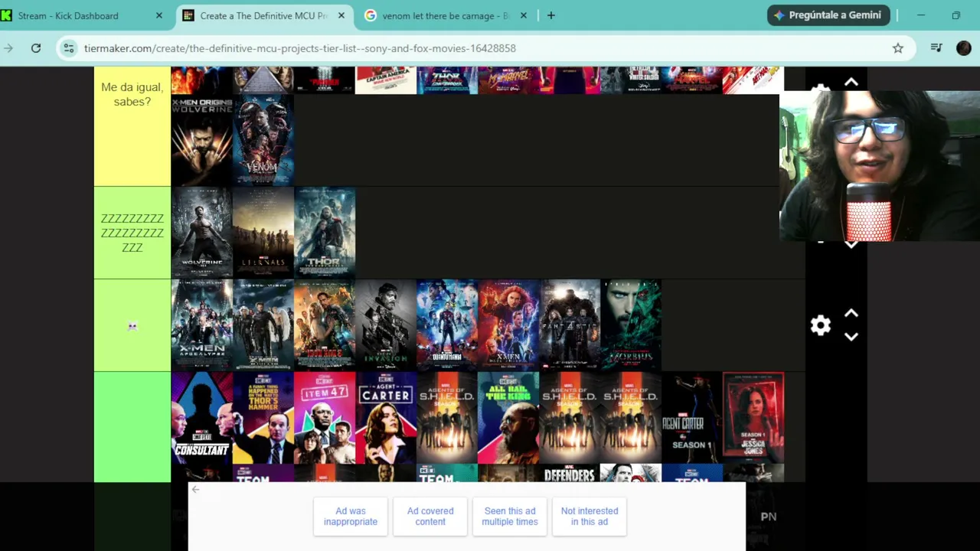
Task: Close the Stream - Kick Dashboard tab
Action: [159, 15]
